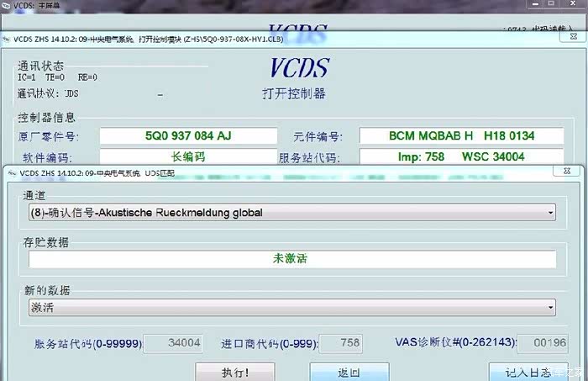Click the 长编码 long coding field
This screenshot has width=588, height=381.
[x=188, y=156]
